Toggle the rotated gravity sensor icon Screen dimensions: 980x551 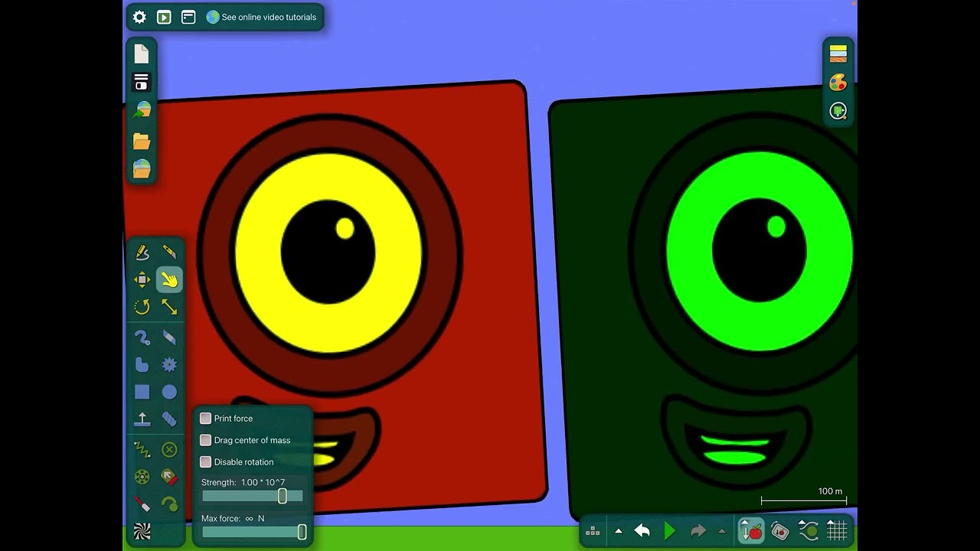(x=780, y=531)
